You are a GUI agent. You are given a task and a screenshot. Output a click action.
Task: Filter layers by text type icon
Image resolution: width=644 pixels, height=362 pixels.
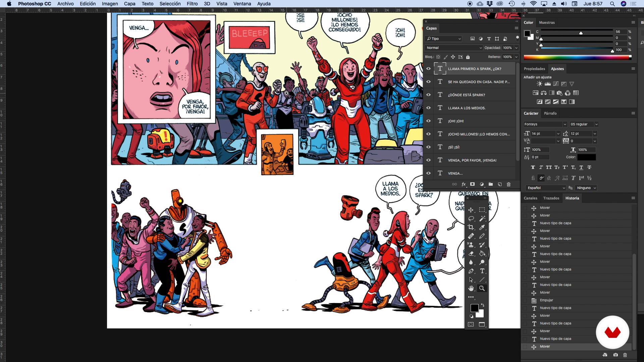tap(489, 39)
